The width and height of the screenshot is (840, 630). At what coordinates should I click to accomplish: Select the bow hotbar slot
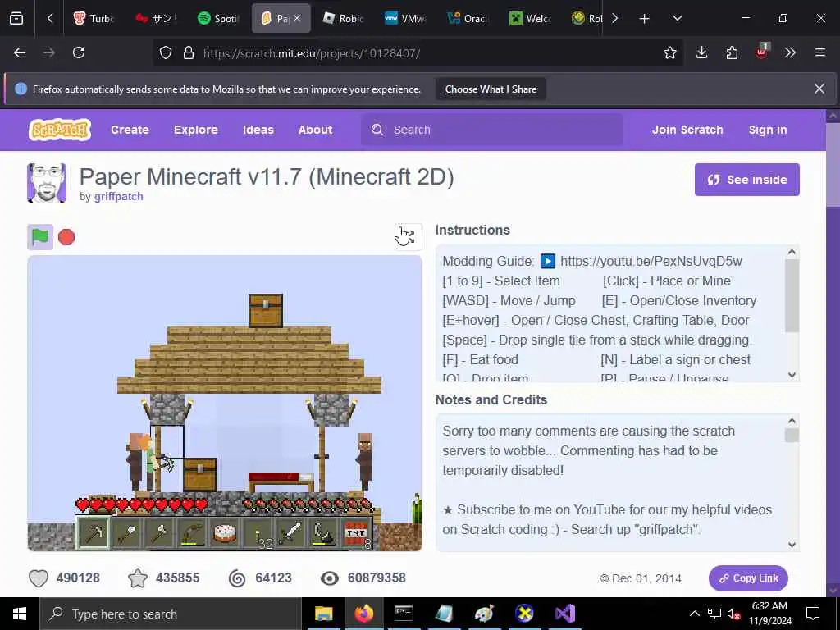click(192, 533)
